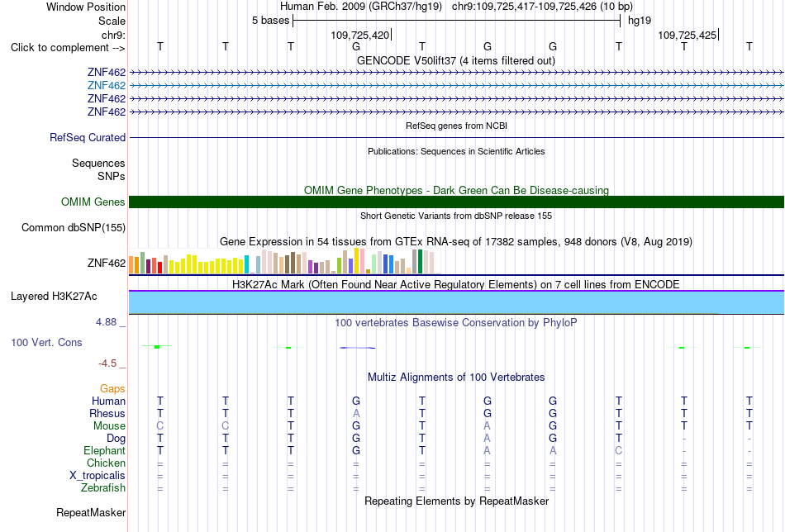Click the C base in Elephant row
Screen dimensions: 785x532
(x=619, y=451)
